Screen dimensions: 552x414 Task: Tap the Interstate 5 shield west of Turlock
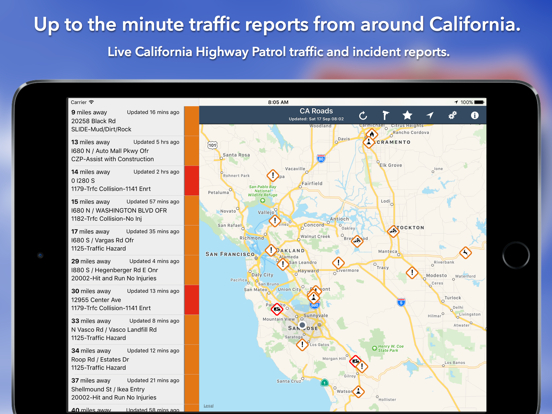click(401, 302)
